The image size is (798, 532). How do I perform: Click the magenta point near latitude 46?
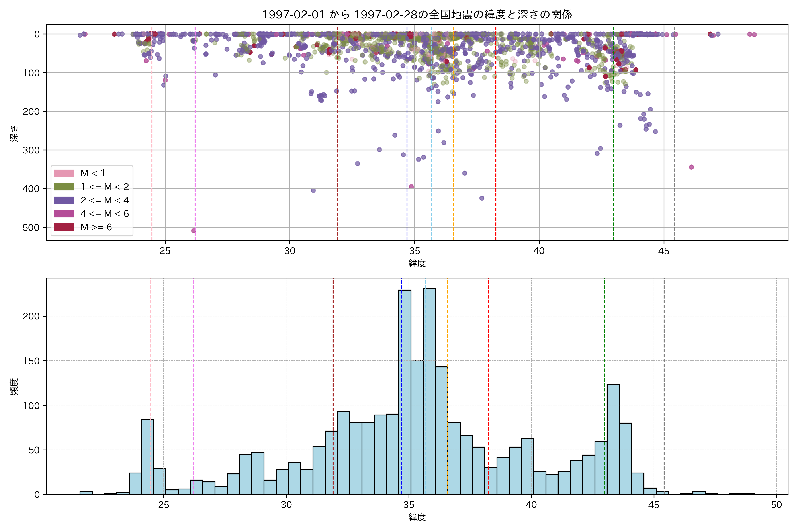point(691,167)
